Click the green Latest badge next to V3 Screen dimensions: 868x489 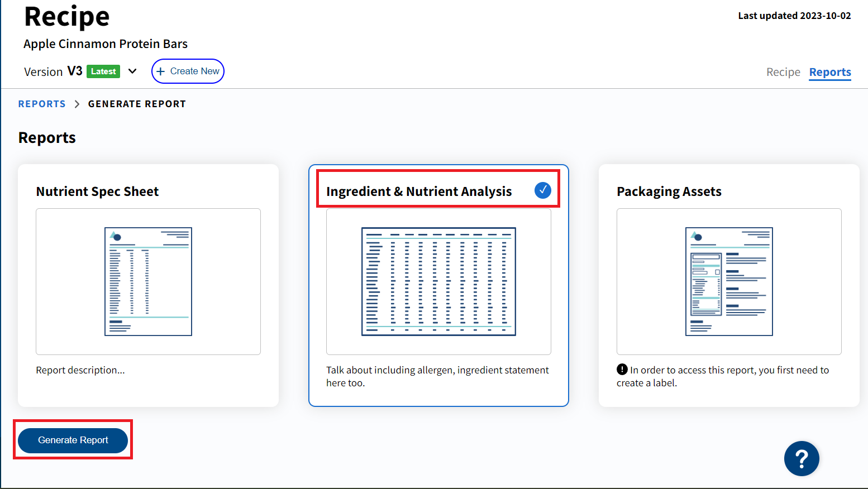tap(103, 71)
